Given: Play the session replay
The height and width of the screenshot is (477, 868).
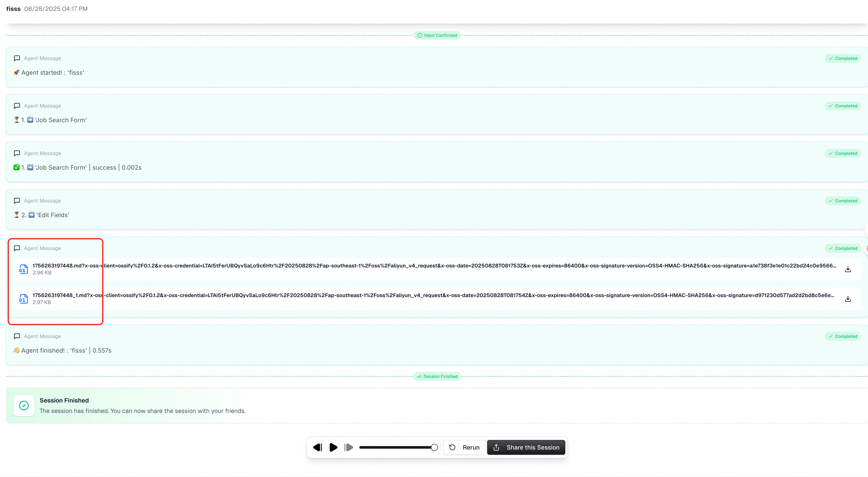Looking at the screenshot, I should 333,447.
